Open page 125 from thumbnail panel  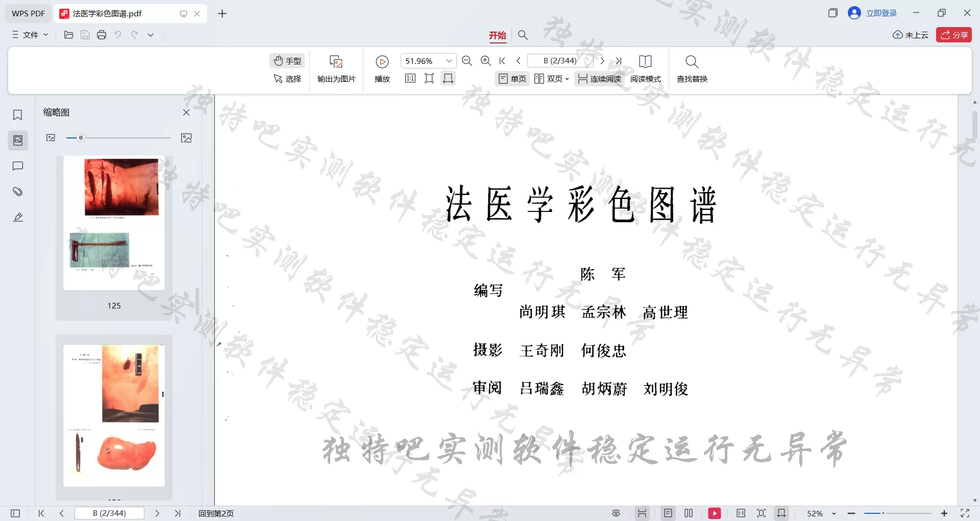click(114, 222)
